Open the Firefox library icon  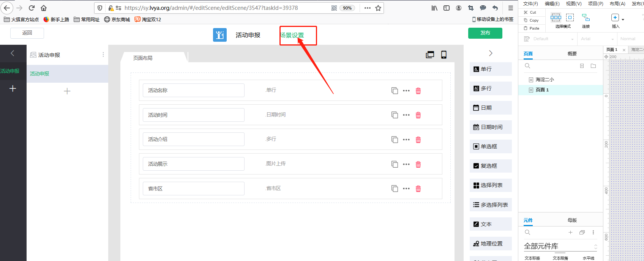434,8
